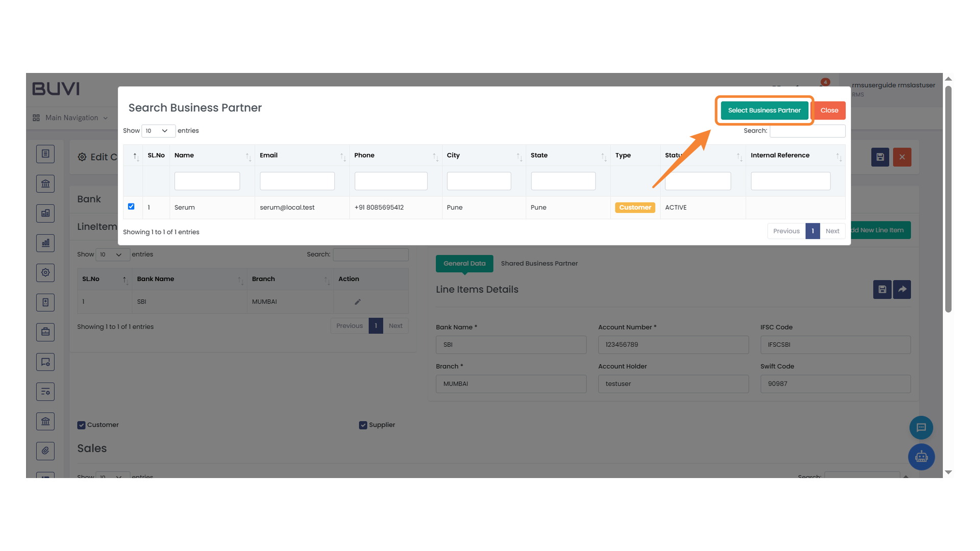Open the LineItem entries count dropdown
980x551 pixels.
click(x=112, y=254)
